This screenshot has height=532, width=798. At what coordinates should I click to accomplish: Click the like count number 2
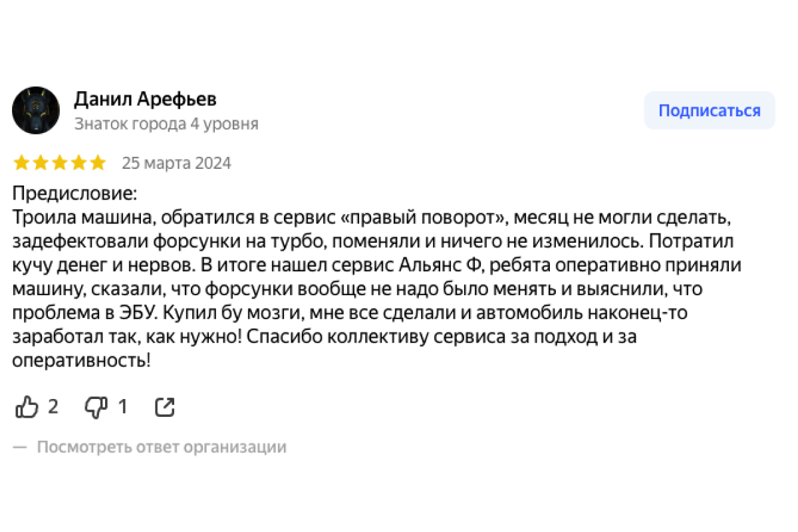53,407
